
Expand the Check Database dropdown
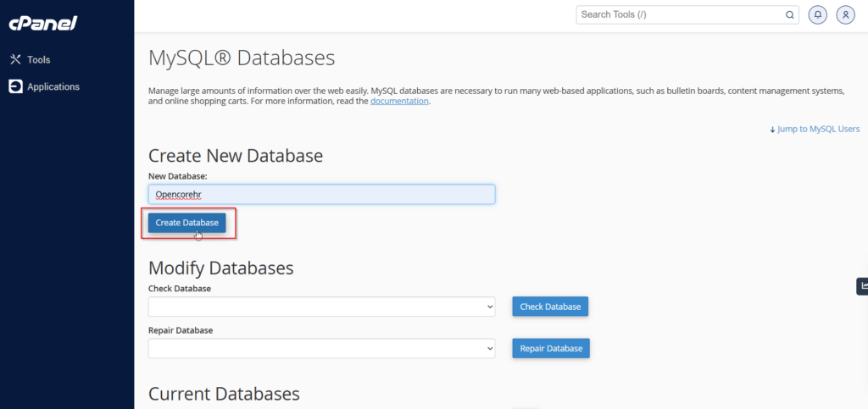[321, 307]
